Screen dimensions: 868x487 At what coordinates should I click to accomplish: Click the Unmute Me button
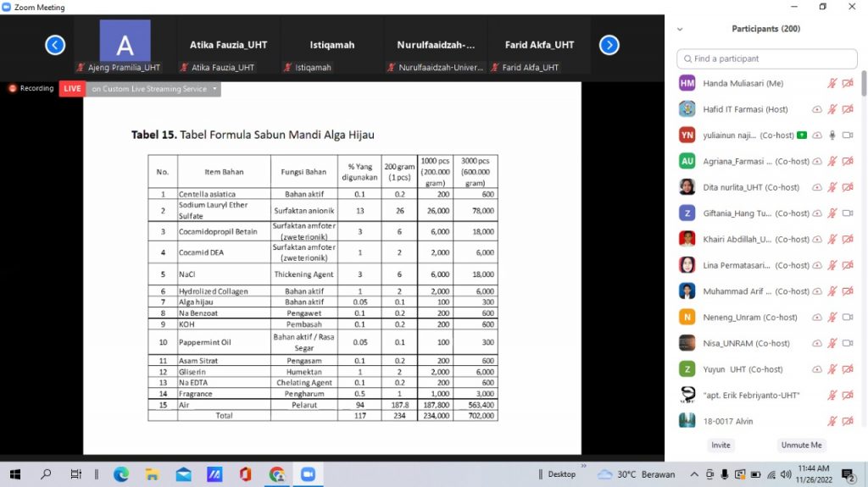[x=801, y=445]
